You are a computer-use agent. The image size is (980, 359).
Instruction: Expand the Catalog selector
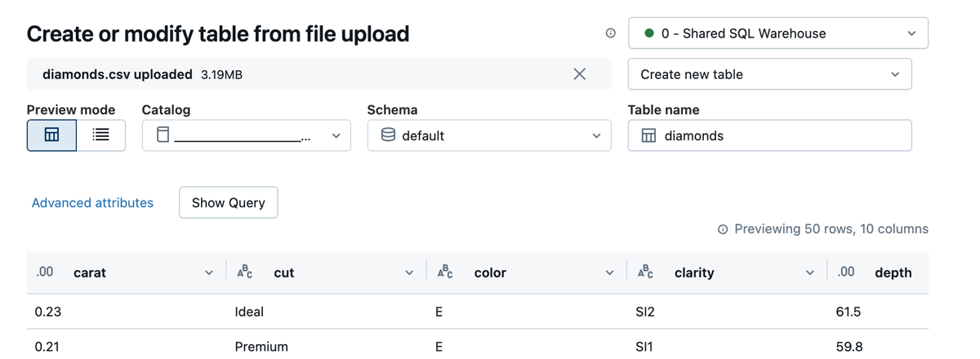(x=246, y=136)
